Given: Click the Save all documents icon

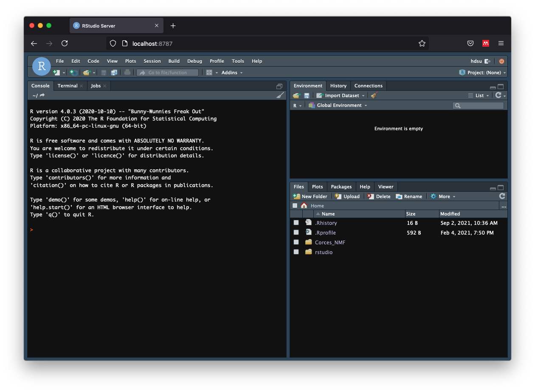Looking at the screenshot, I should click(114, 73).
